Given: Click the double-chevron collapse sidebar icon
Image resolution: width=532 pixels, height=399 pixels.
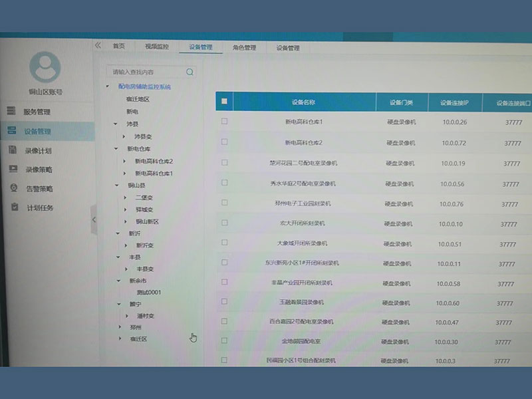Looking at the screenshot, I should 98,45.
